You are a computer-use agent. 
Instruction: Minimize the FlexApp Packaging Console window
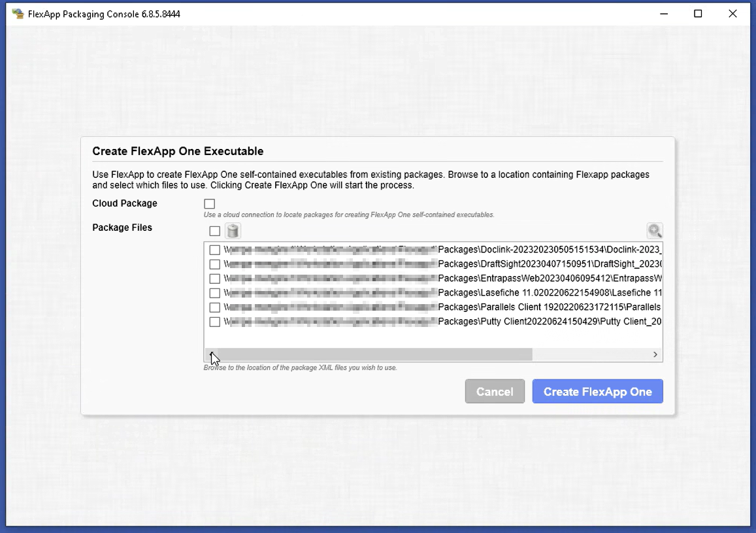pyautogui.click(x=664, y=14)
